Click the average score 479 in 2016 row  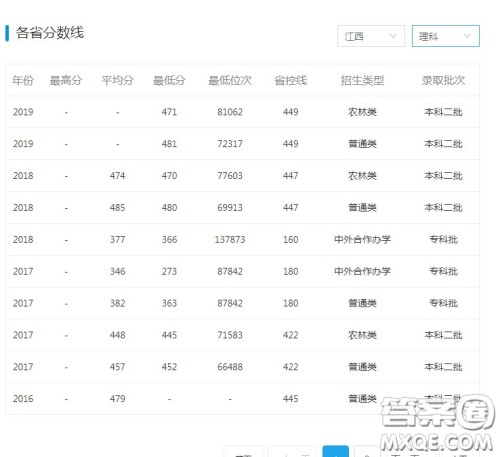click(x=118, y=399)
